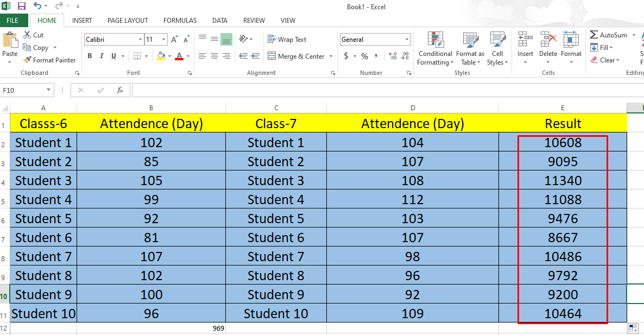
Task: Click the Merge & Center button
Action: 296,56
